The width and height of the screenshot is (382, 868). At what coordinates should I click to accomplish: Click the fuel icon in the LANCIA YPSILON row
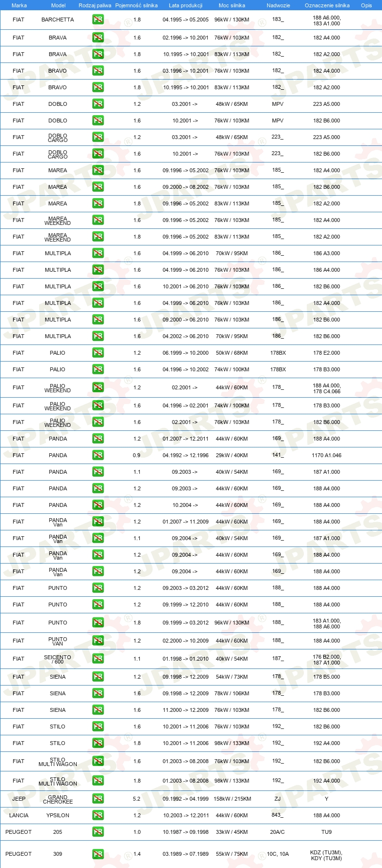[98, 815]
